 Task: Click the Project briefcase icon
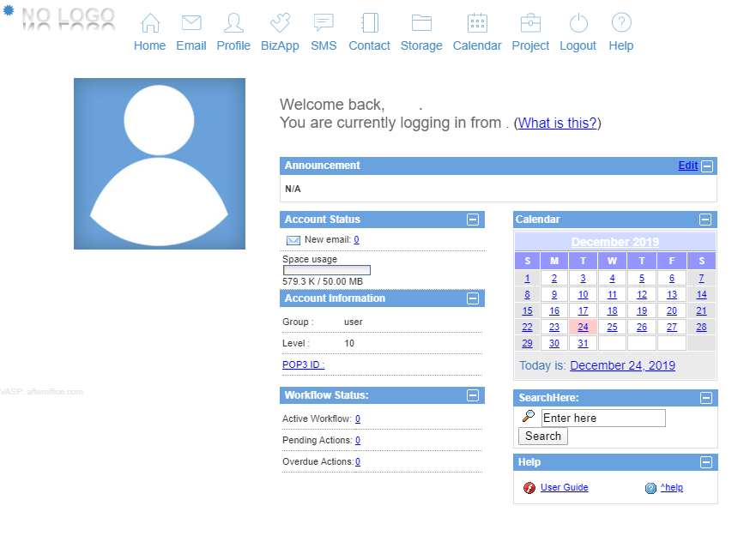[530, 23]
